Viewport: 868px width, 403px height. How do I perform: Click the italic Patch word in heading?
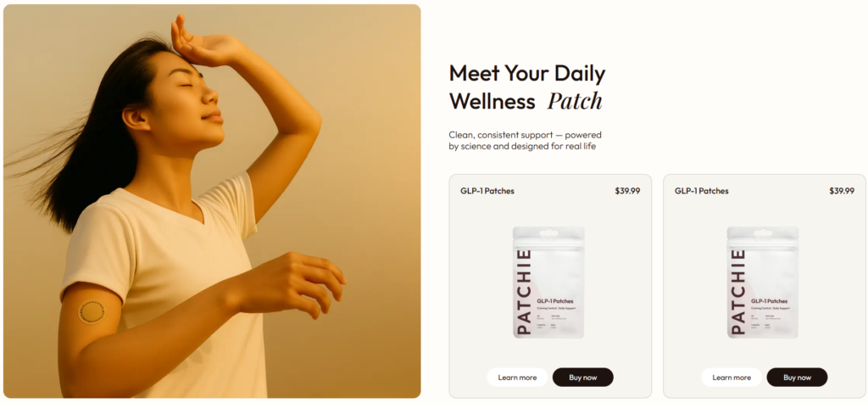point(575,102)
